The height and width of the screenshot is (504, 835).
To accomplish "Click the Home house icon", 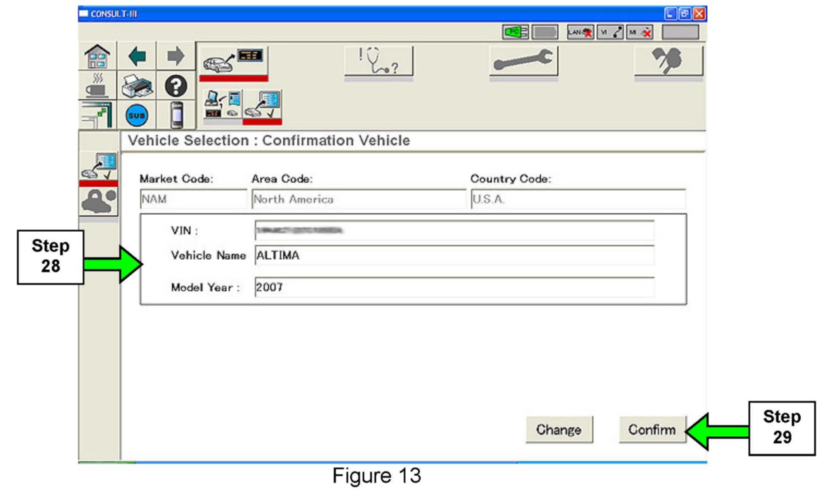I will coord(97,56).
